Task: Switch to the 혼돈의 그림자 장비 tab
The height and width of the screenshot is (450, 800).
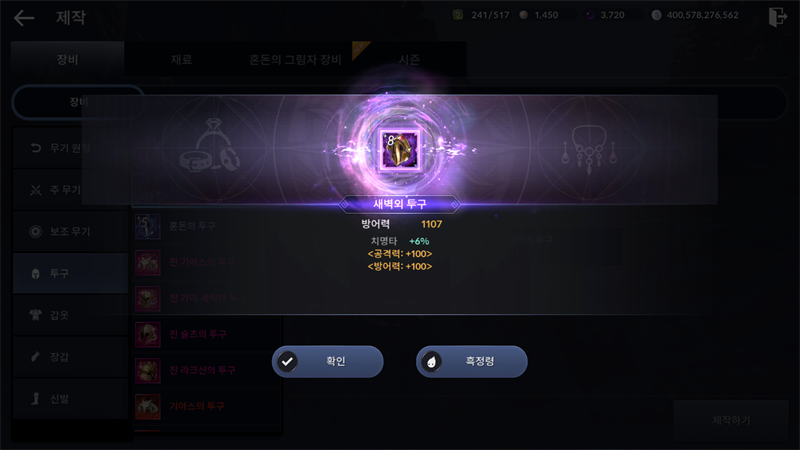Action: (295, 60)
